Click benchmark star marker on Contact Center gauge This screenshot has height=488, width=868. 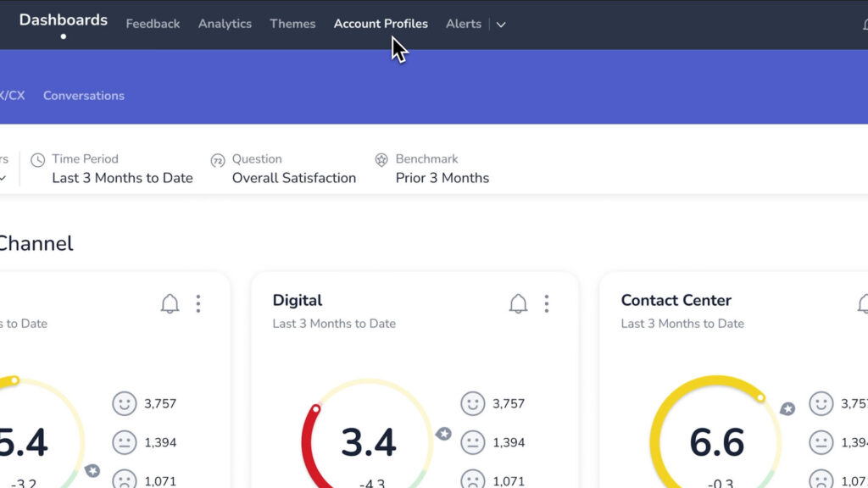[787, 409]
